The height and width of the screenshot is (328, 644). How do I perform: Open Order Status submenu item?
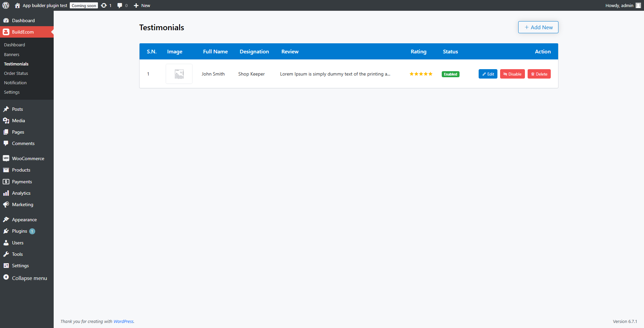(x=16, y=73)
